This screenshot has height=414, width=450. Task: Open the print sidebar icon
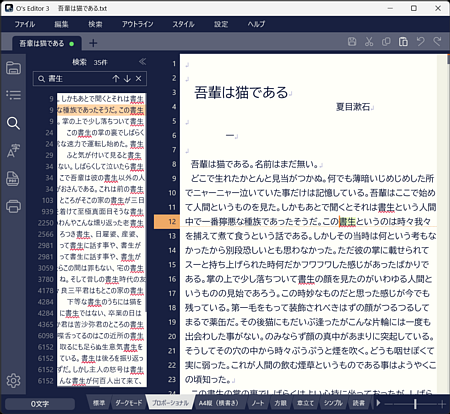point(13,206)
